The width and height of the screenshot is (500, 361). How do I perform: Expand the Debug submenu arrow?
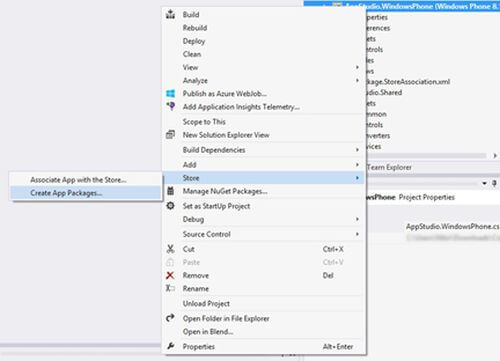pyautogui.click(x=357, y=219)
